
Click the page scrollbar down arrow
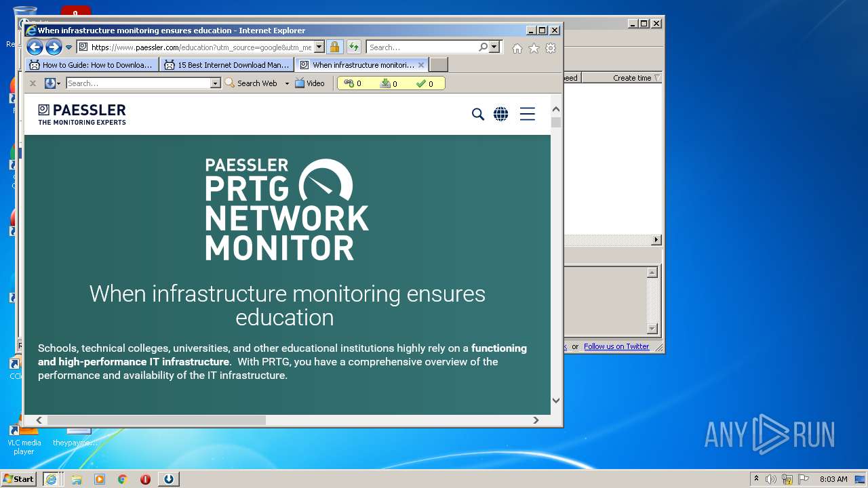point(556,401)
